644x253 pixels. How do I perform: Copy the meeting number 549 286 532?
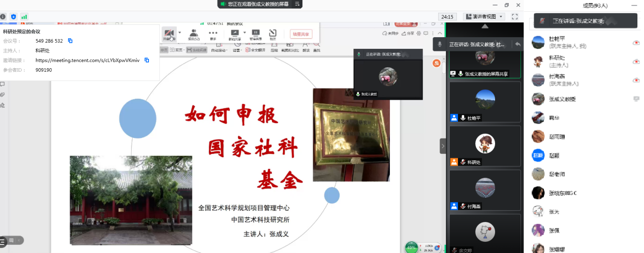pos(70,41)
